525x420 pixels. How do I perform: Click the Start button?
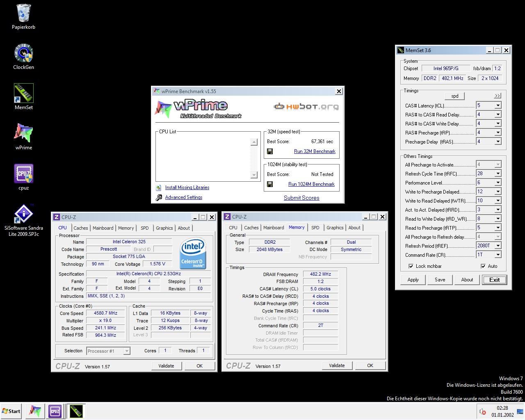click(x=11, y=411)
